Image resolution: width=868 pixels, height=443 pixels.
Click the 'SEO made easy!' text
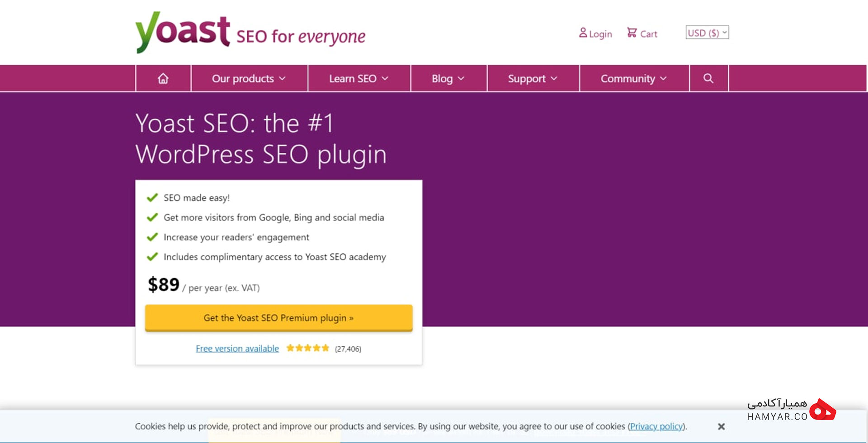click(197, 198)
